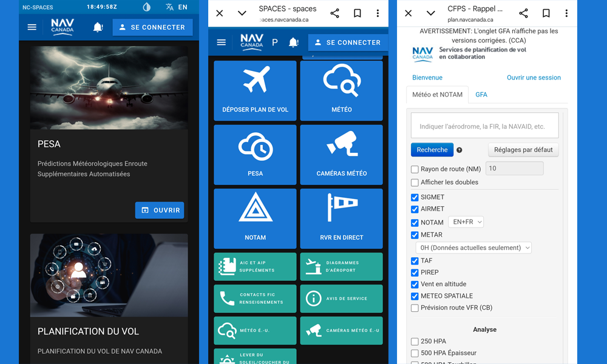Tap notification bell in middle screen header
The image size is (607, 364).
(294, 42)
